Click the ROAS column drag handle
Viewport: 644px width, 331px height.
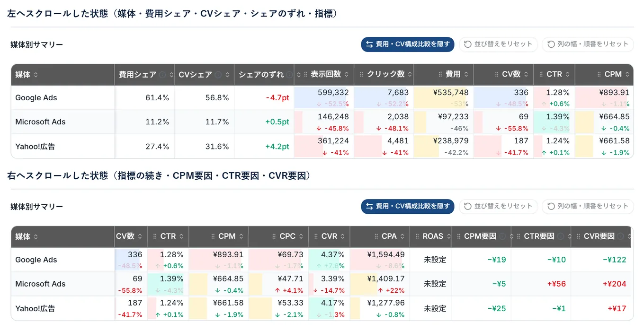pyautogui.click(x=418, y=236)
